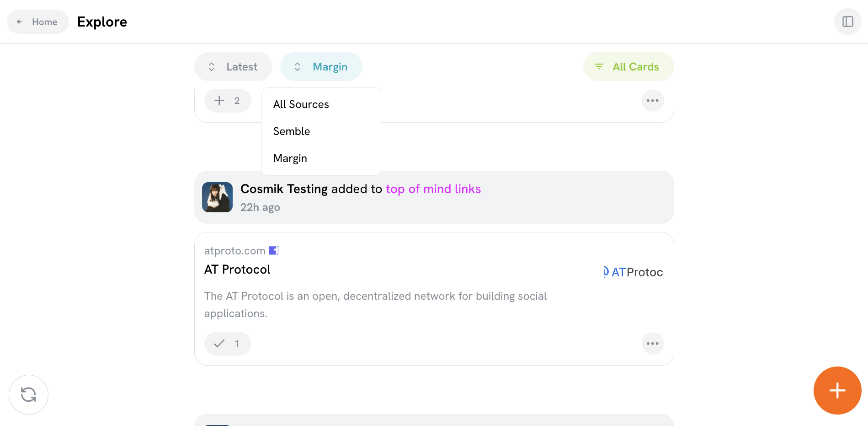Click the plus 2 add-card button
This screenshot has height=426, width=868.
(x=228, y=101)
